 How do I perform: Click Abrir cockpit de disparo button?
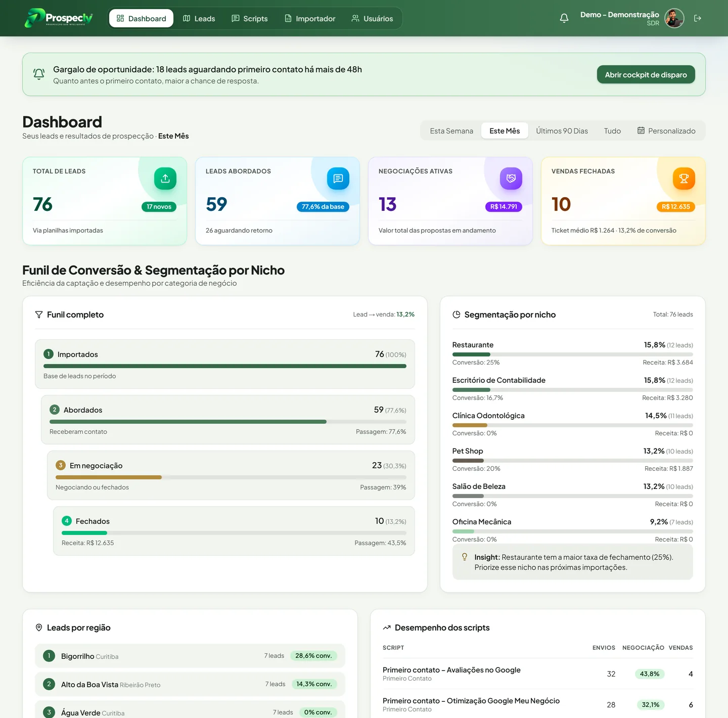(x=646, y=75)
